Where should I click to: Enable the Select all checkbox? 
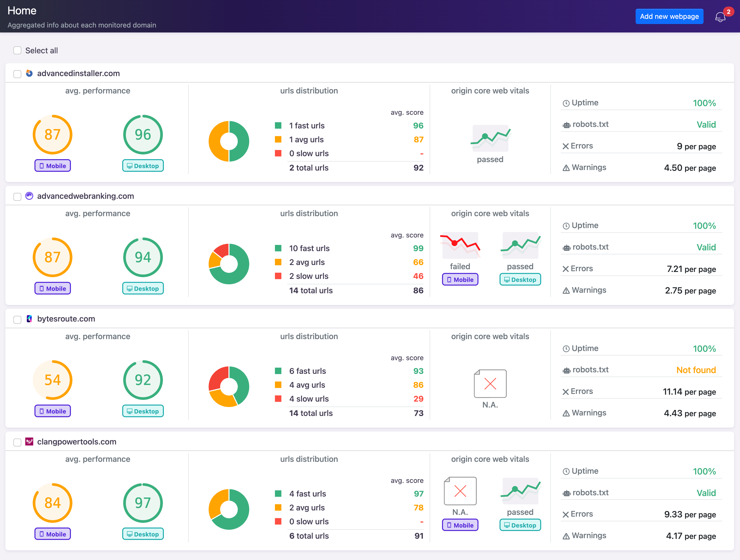coord(17,50)
